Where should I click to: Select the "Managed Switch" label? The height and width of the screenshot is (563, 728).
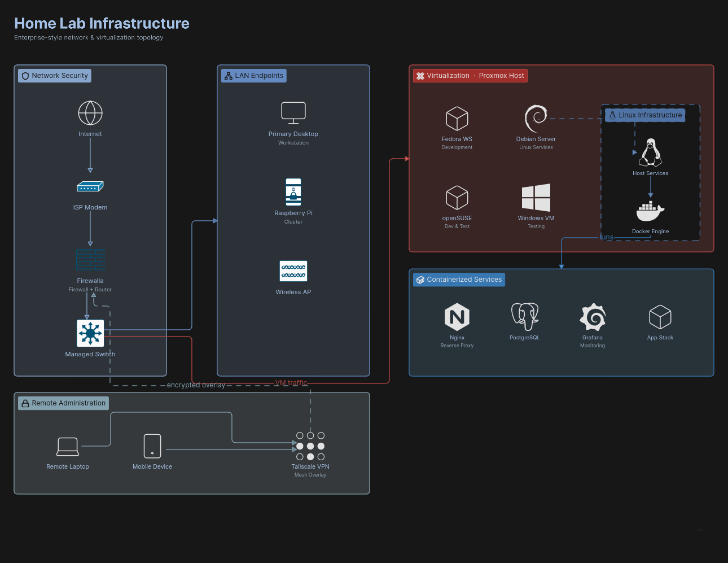coord(90,355)
